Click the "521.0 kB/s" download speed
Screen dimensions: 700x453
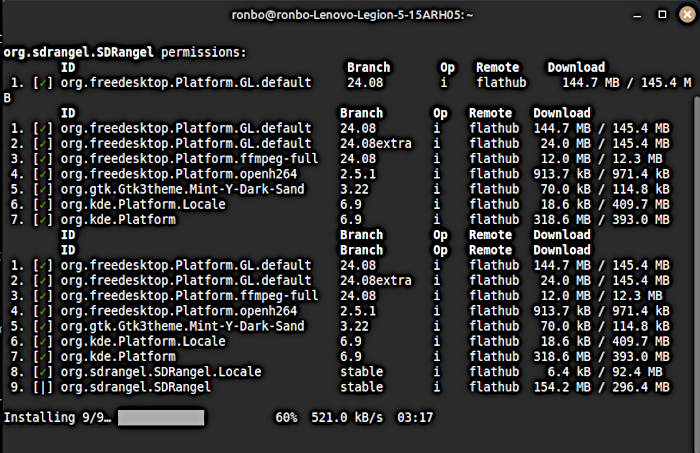pyautogui.click(x=347, y=418)
